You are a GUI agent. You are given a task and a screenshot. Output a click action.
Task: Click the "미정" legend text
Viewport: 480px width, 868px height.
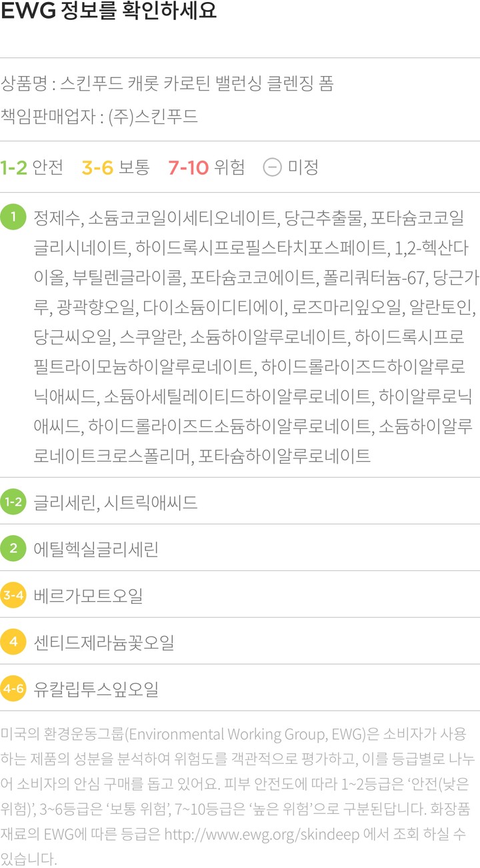303,167
